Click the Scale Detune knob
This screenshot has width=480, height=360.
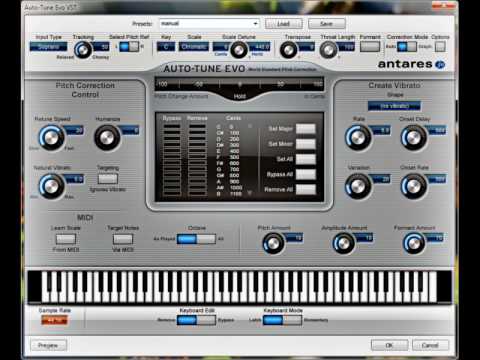click(239, 50)
